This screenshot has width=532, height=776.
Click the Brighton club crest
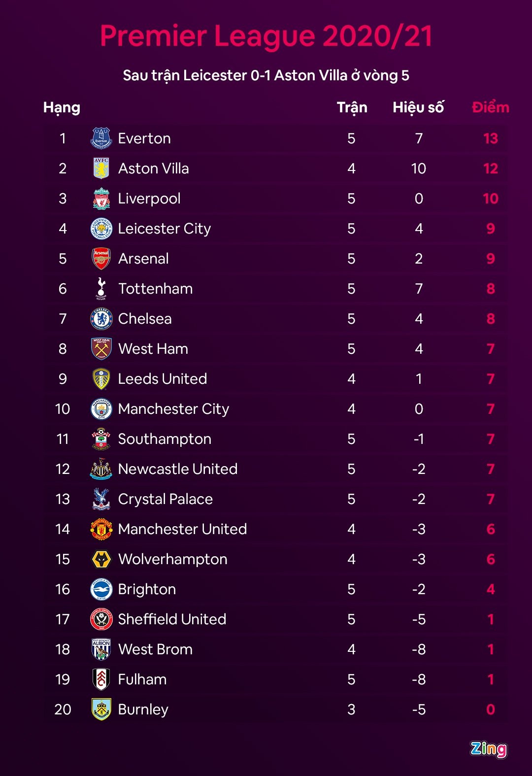pyautogui.click(x=101, y=589)
